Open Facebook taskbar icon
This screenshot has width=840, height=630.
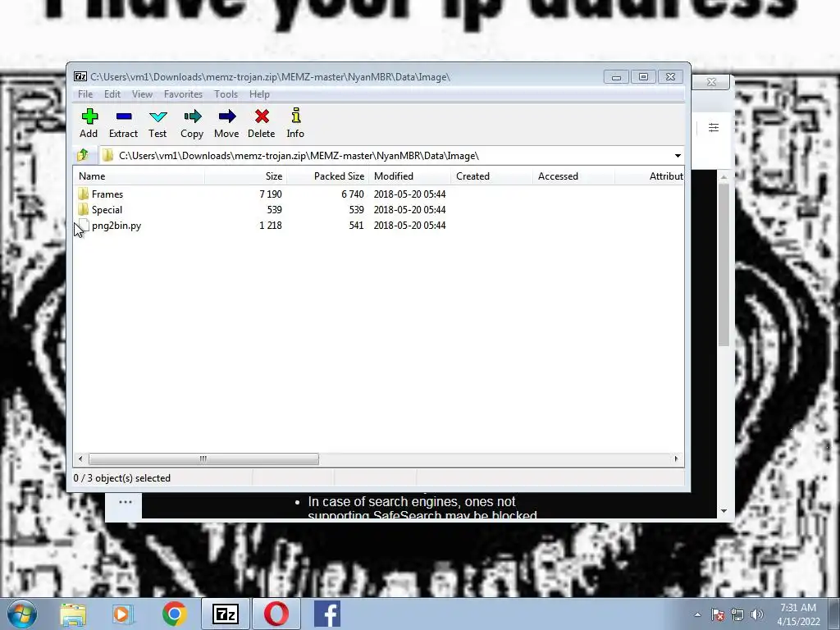click(327, 614)
